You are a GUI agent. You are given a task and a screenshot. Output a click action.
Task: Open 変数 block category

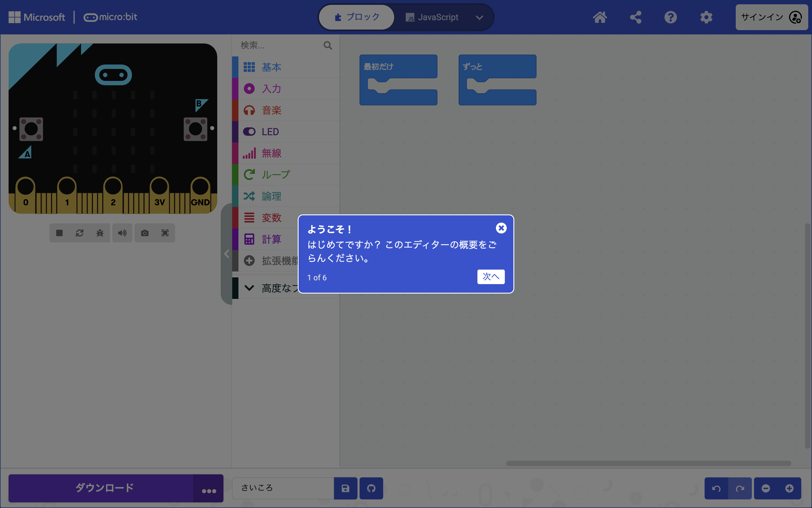coord(265,217)
